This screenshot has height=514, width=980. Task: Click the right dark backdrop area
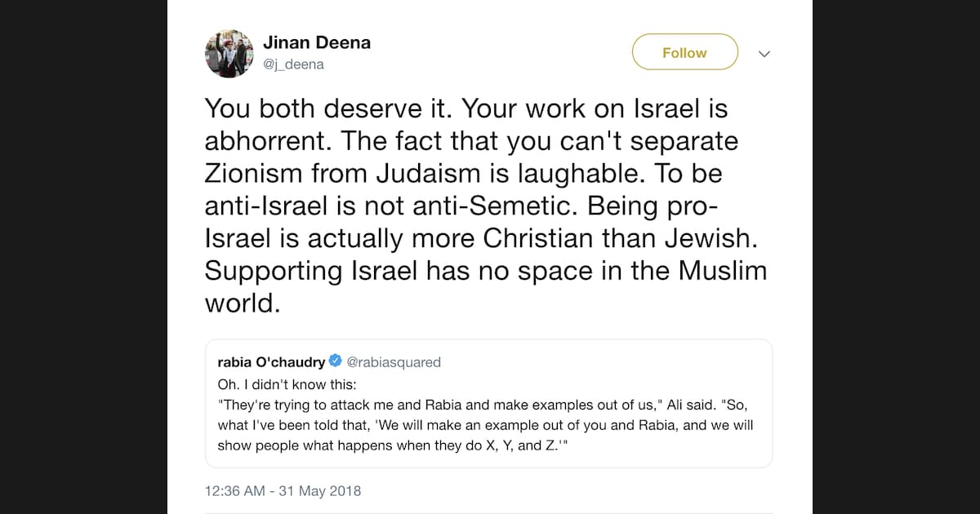897,257
